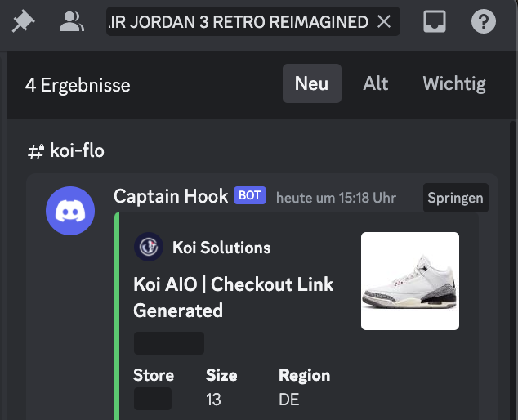This screenshot has height=420, width=518.
Task: Open the Koi AIO Checkout Link Generated title
Action: [x=233, y=297]
